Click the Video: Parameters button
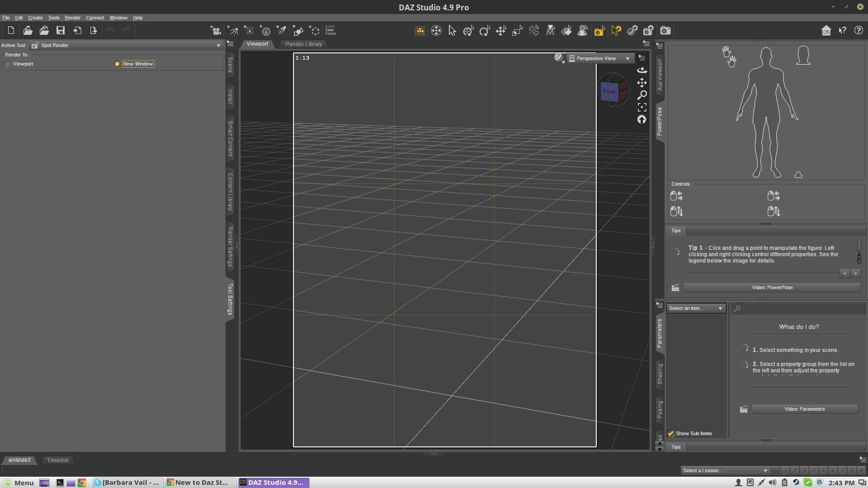This screenshot has width=868, height=488. 804,409
